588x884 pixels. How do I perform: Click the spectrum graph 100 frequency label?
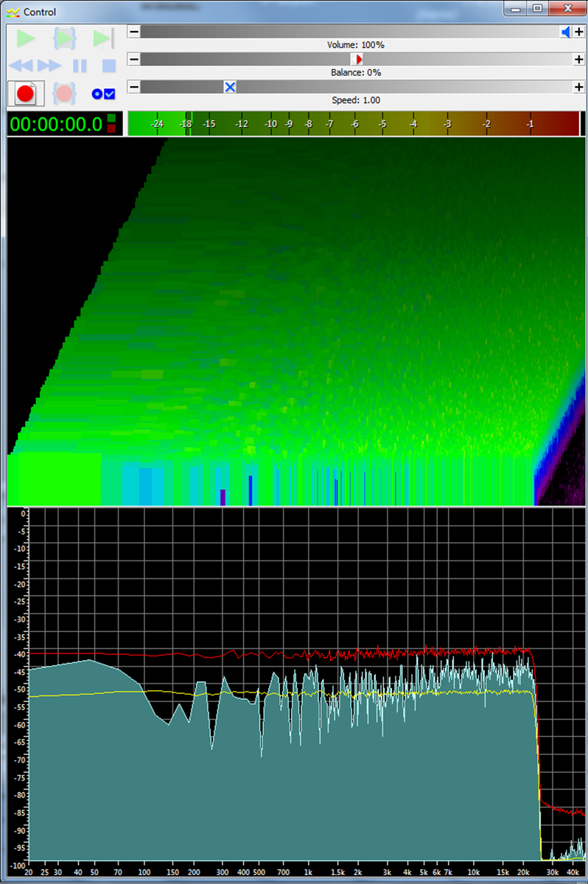(144, 871)
